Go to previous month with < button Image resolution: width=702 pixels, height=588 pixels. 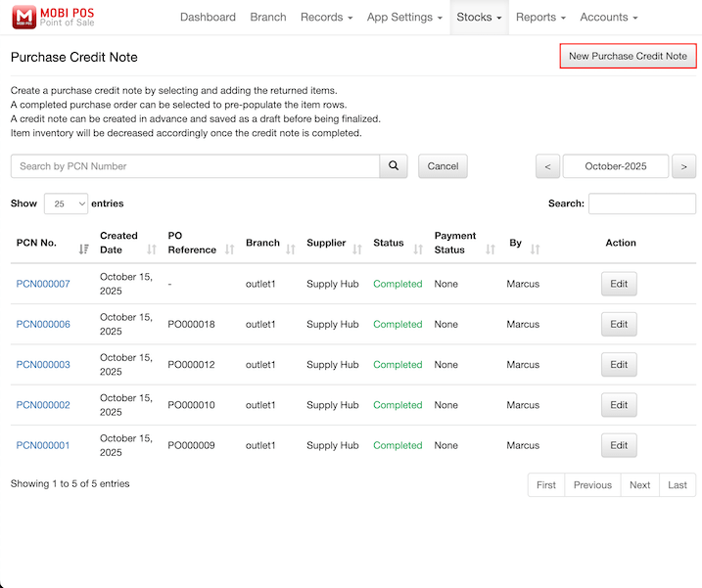pos(547,166)
